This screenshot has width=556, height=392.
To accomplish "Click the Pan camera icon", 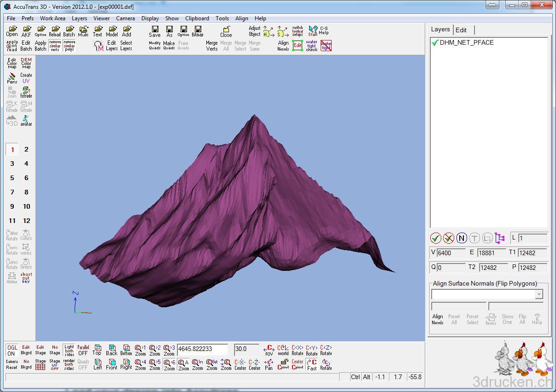I will point(269,364).
